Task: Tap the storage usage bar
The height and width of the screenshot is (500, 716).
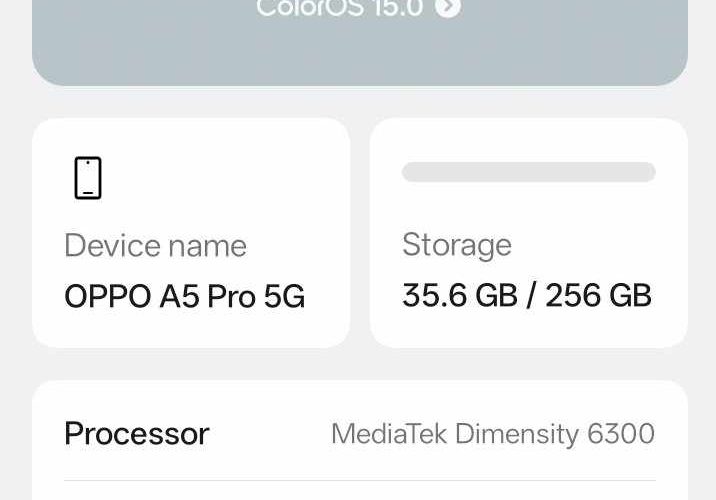Action: [528, 172]
